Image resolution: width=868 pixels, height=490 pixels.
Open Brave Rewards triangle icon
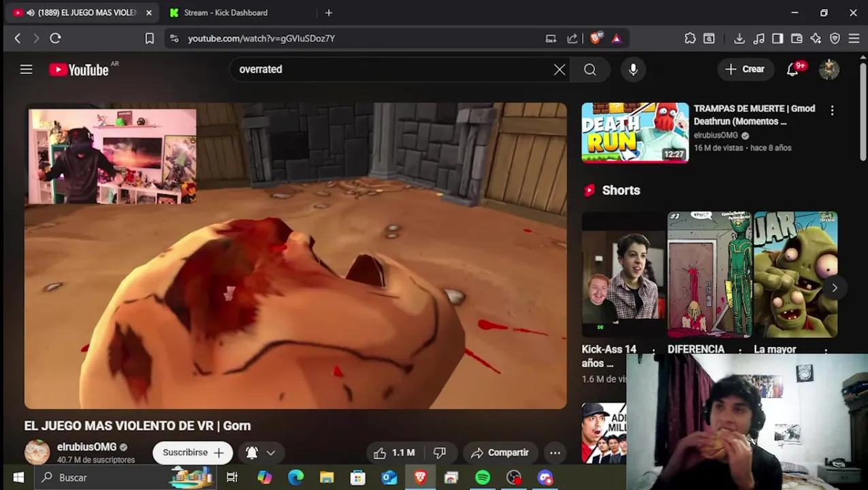616,38
